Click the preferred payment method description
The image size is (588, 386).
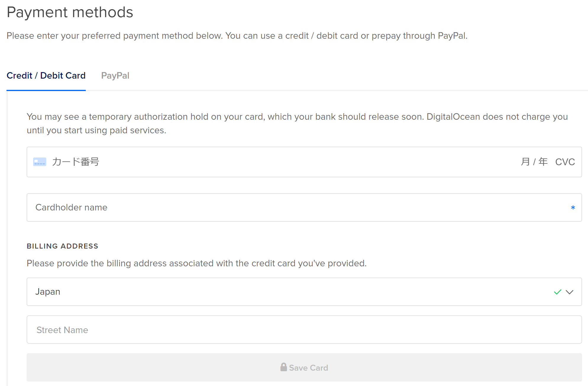tap(237, 36)
